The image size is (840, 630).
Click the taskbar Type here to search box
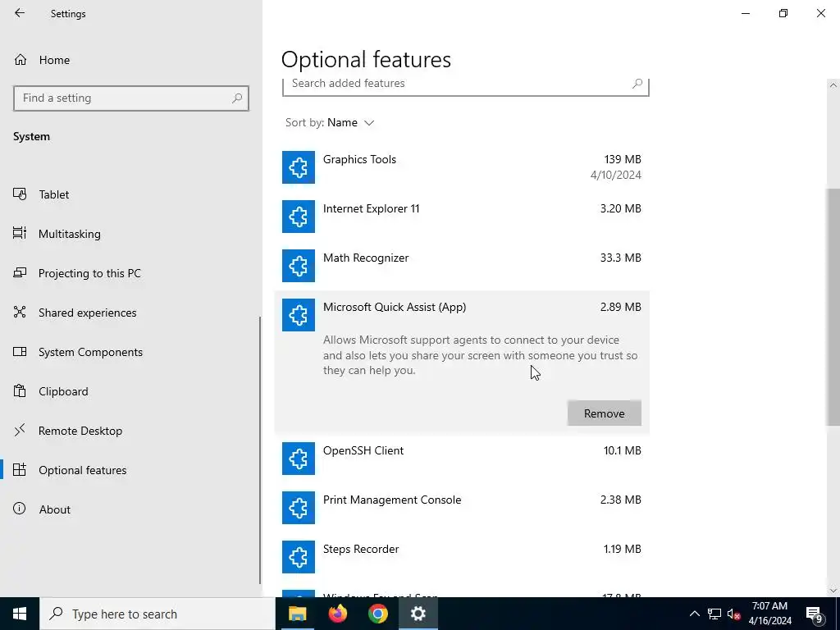(157, 614)
